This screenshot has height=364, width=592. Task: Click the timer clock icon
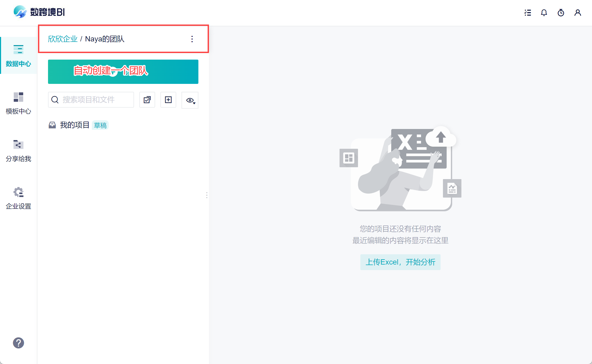click(561, 13)
